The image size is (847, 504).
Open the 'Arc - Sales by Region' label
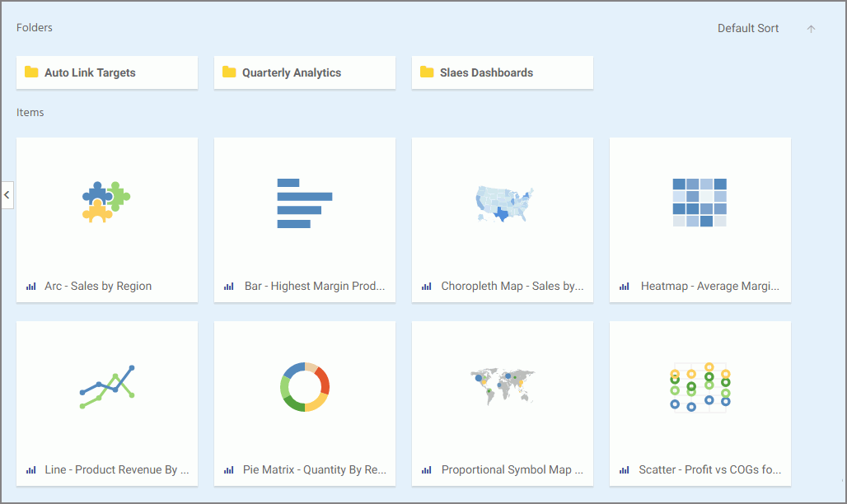pos(98,286)
